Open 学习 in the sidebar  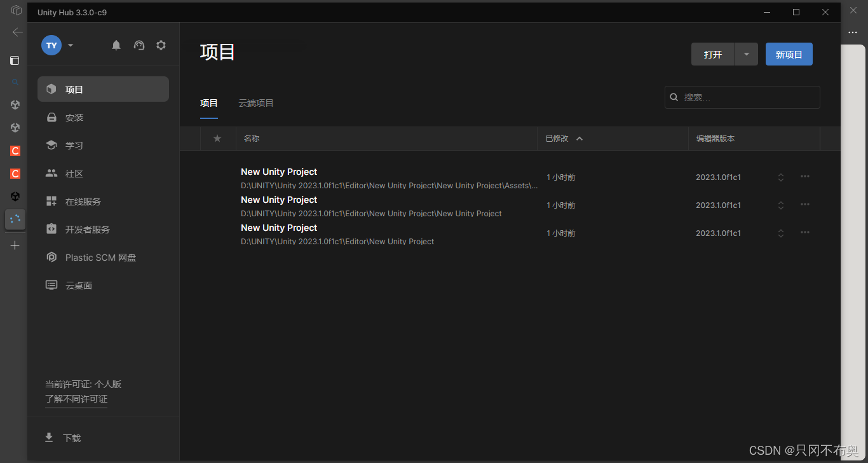(103, 146)
